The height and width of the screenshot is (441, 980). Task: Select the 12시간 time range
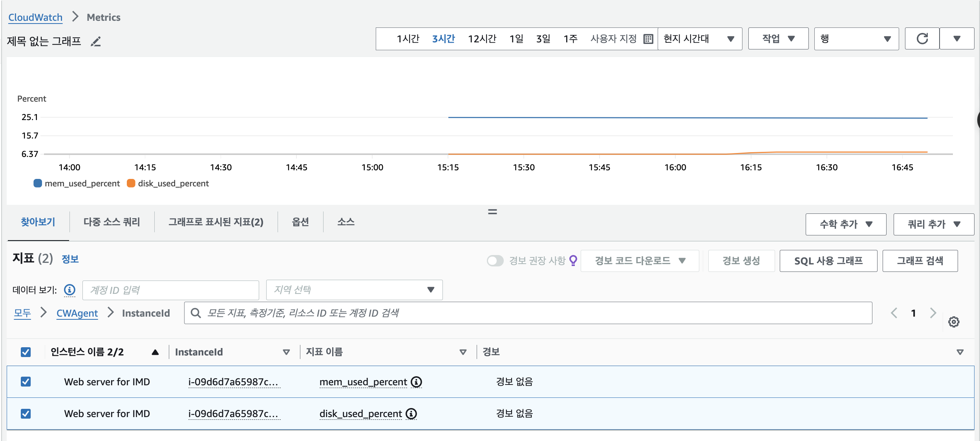click(482, 39)
